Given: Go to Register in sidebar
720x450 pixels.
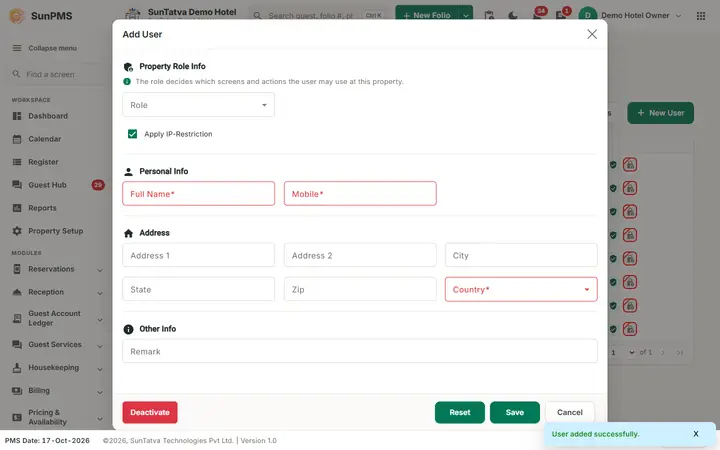Looking at the screenshot, I should [x=43, y=162].
